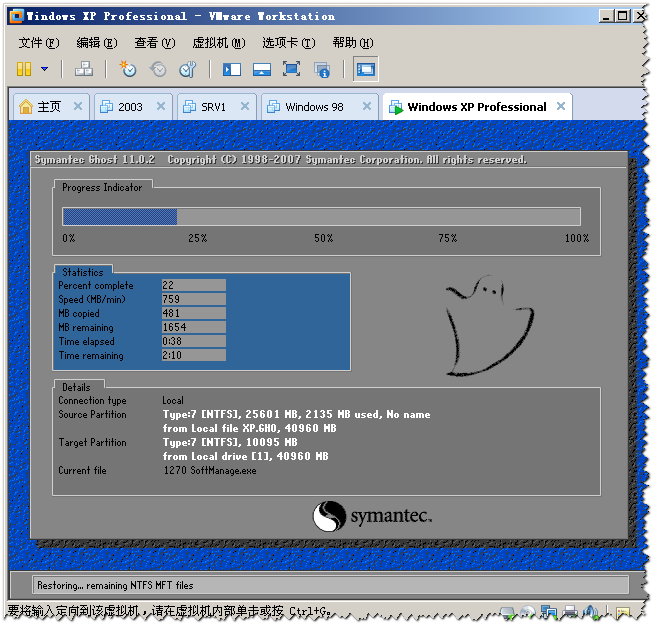Switch to the SRV1 tab
659x630 pixels.
tap(213, 107)
